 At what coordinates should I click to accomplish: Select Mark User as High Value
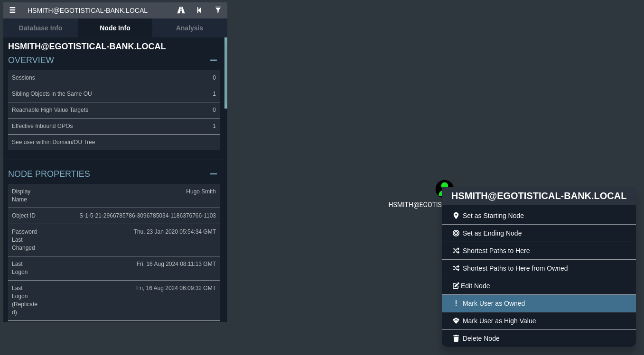point(539,321)
